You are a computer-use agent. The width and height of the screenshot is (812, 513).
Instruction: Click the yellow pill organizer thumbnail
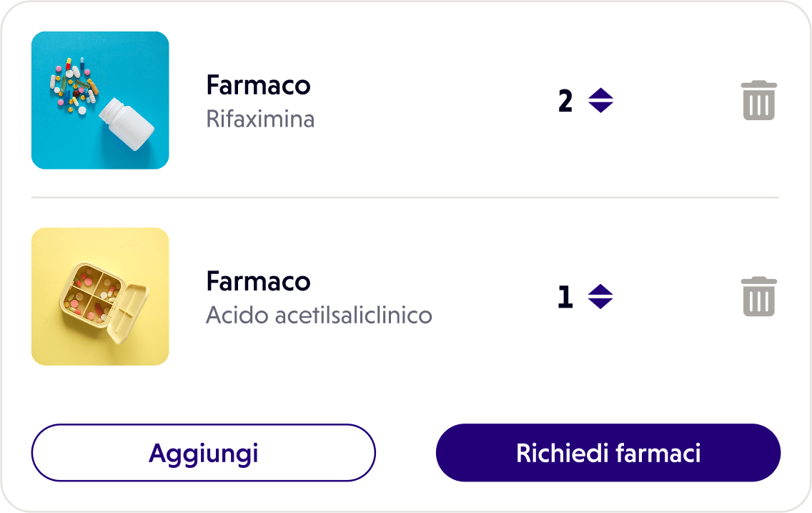point(100,295)
